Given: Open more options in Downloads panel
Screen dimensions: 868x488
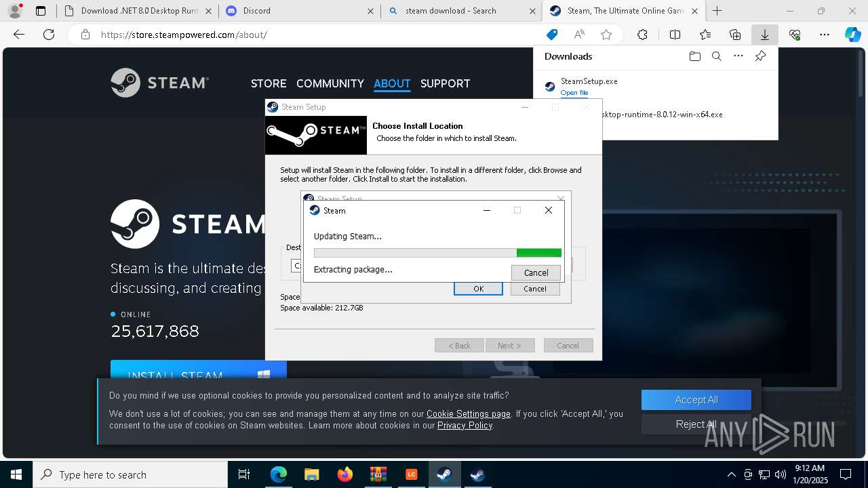Looking at the screenshot, I should point(738,56).
